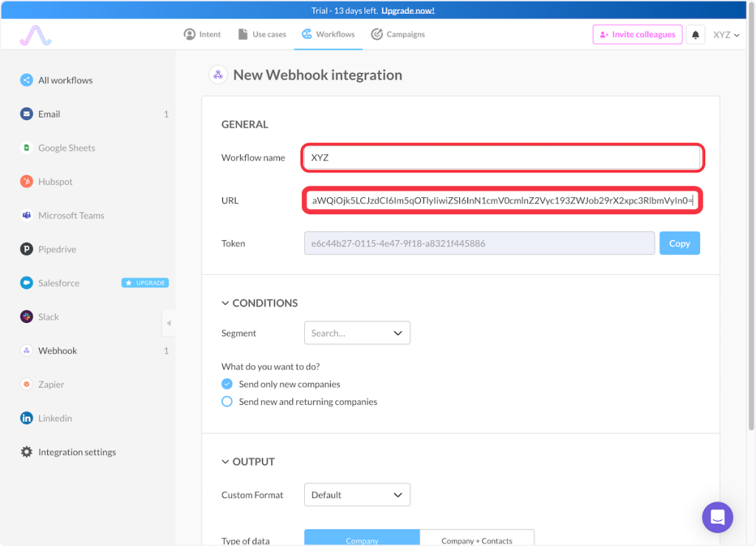Viewport: 756px width, 546px height.
Task: Open Pipedrive integration icon
Action: pyautogui.click(x=27, y=250)
